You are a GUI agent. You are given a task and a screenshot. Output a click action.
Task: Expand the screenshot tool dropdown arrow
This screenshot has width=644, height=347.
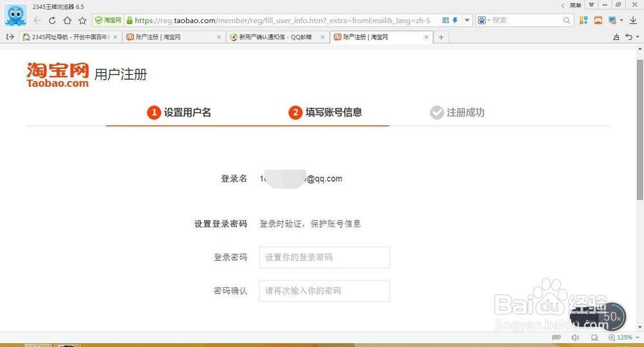621,20
